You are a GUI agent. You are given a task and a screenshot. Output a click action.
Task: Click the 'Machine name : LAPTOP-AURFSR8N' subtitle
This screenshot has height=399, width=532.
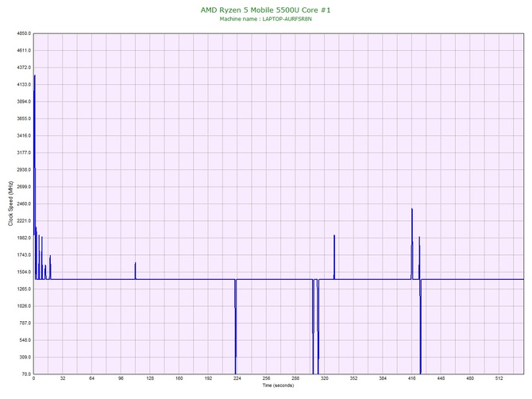tap(265, 19)
